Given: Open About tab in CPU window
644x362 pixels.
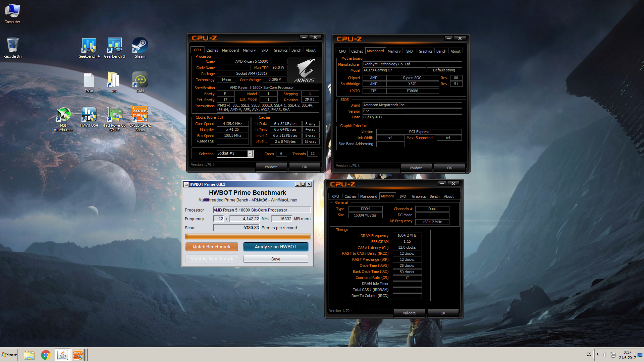Looking at the screenshot, I should point(311,50).
